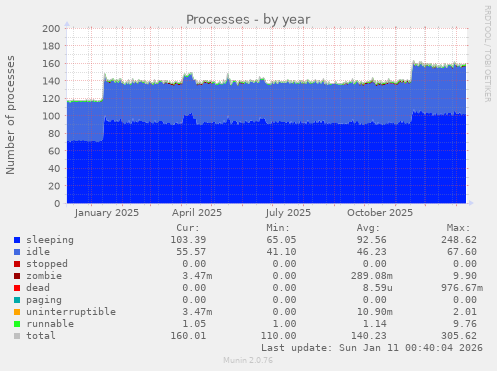Click uninterruptible maximum value 2.01
Viewport: 497px width, 371px height.
465,312
